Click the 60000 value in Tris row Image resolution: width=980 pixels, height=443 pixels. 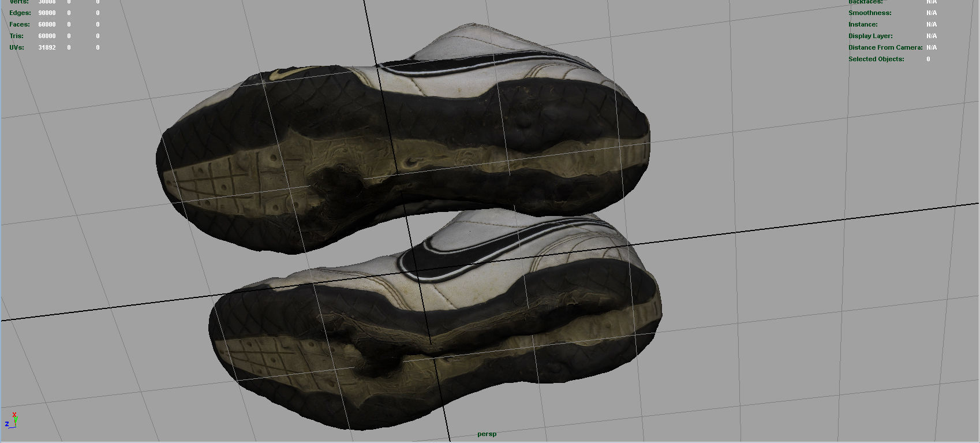(x=47, y=36)
